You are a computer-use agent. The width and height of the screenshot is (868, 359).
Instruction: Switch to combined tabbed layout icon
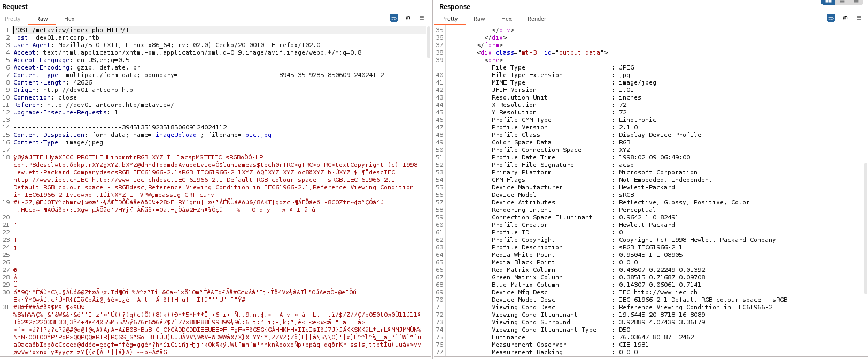856,2
